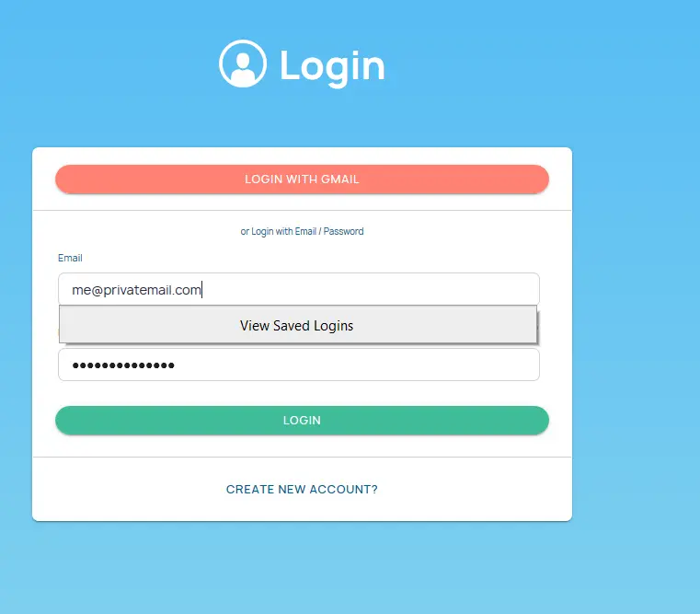Viewport: 700px width, 614px height.
Task: Open View Saved Logins from autofill popup
Action: 298,324
